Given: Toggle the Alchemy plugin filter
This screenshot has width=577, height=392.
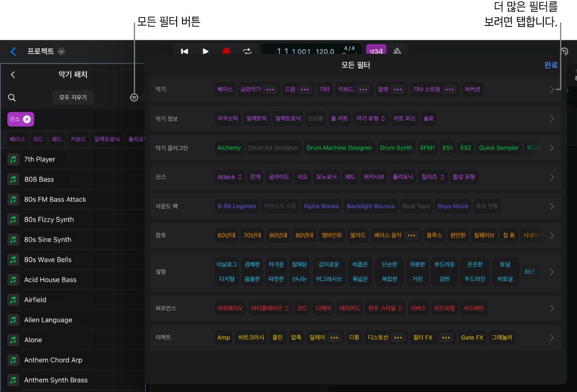Looking at the screenshot, I should coord(229,148).
